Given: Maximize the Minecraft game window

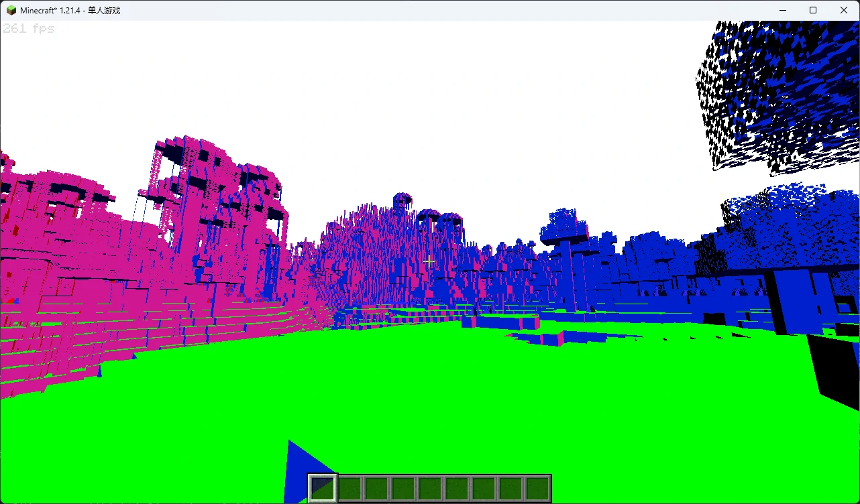Looking at the screenshot, I should click(x=813, y=10).
